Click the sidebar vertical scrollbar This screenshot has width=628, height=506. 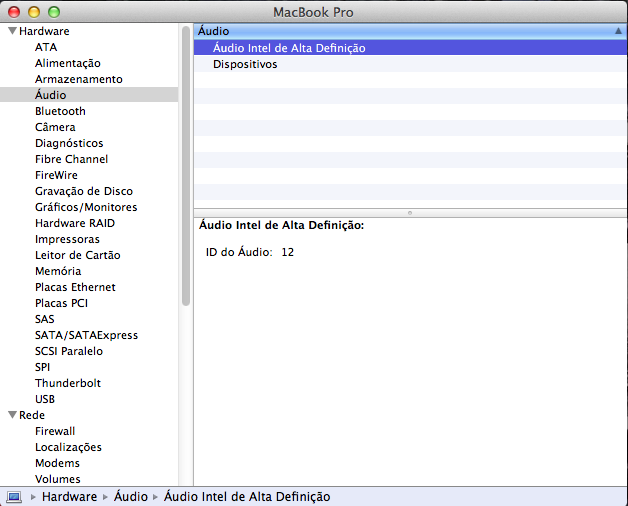tap(186, 170)
